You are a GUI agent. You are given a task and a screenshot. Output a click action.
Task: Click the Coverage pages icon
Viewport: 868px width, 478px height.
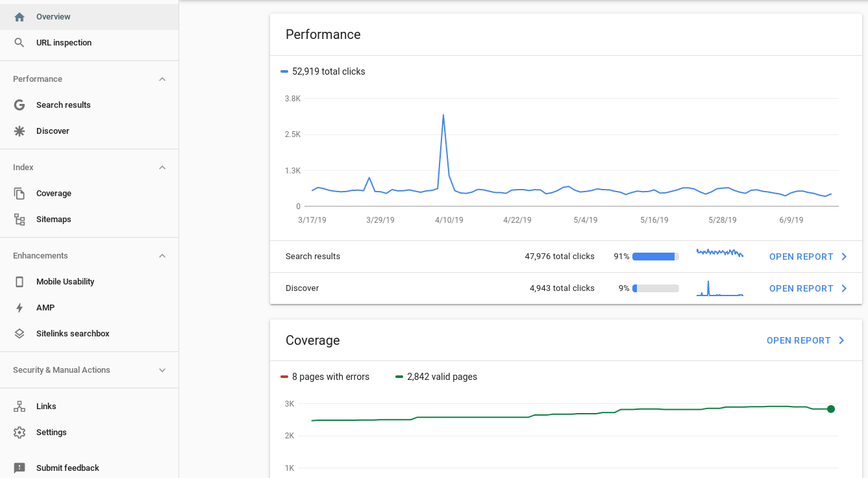(x=19, y=193)
